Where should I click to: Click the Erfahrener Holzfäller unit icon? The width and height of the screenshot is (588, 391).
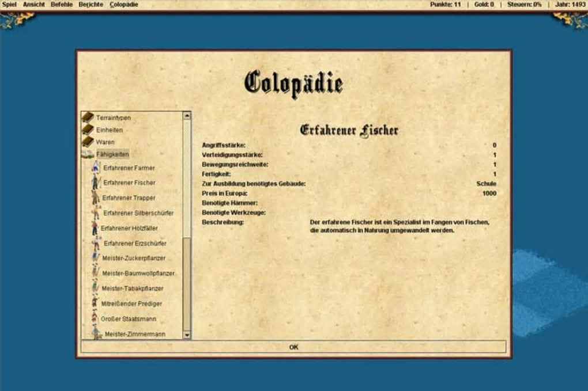tap(95, 227)
